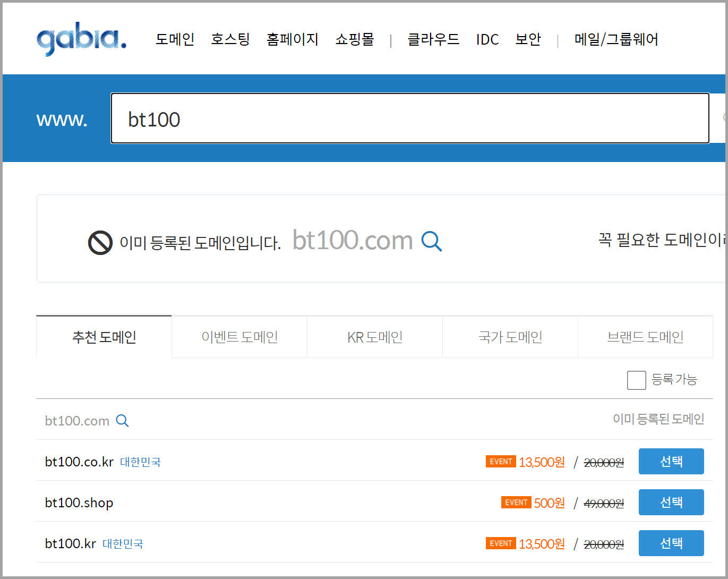Click 20,000원 original price on bt100.co.kr row
The width and height of the screenshot is (728, 579).
point(604,463)
